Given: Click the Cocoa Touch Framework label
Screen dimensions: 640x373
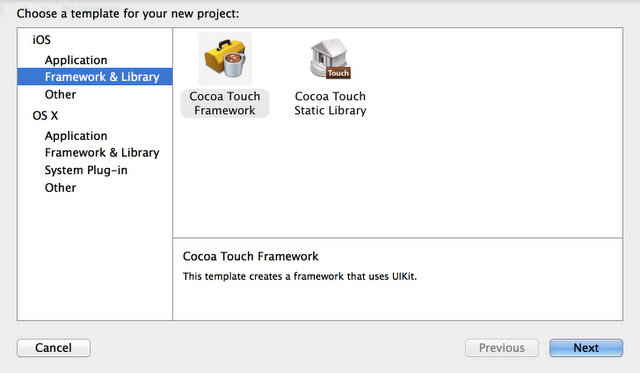Looking at the screenshot, I should tap(225, 103).
